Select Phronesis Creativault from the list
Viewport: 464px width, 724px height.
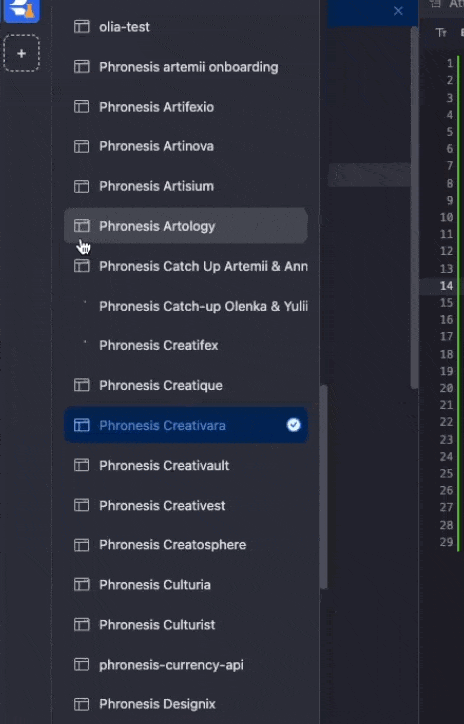[x=186, y=465]
